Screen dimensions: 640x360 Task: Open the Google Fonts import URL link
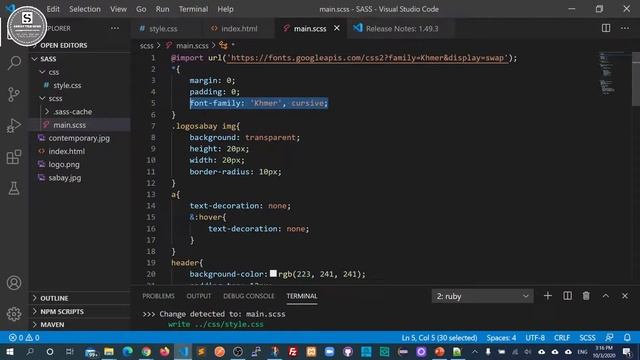[368, 58]
